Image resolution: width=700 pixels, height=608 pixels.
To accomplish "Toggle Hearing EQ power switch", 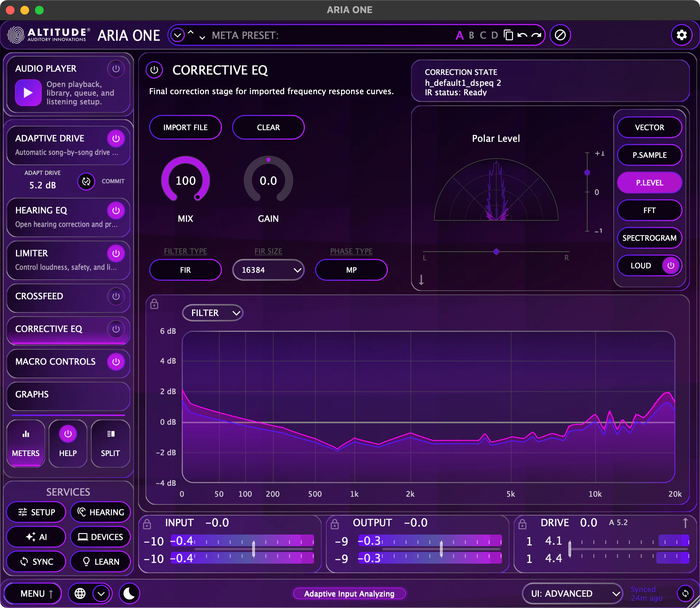I will click(x=116, y=211).
